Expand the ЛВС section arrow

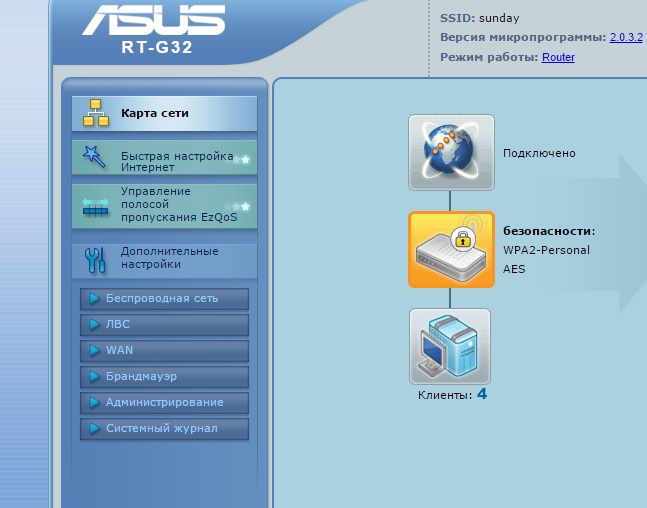94,324
